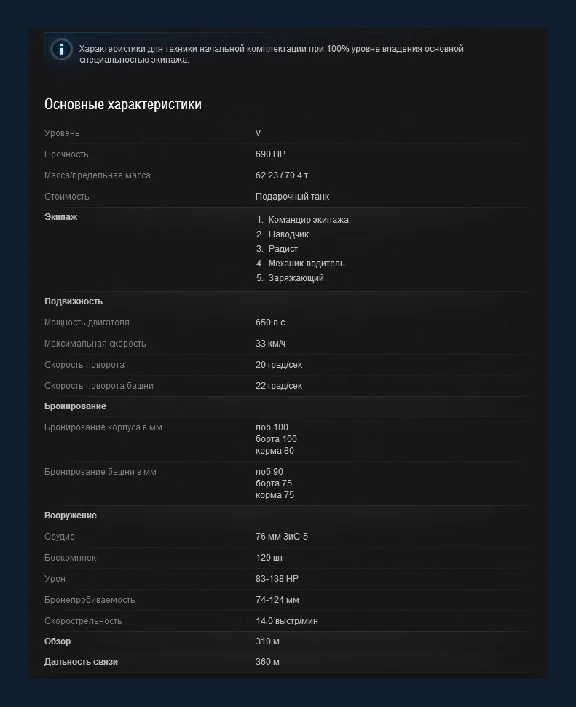Select the Скорость поворота башни row
This screenshot has height=707, width=576.
coord(286,386)
